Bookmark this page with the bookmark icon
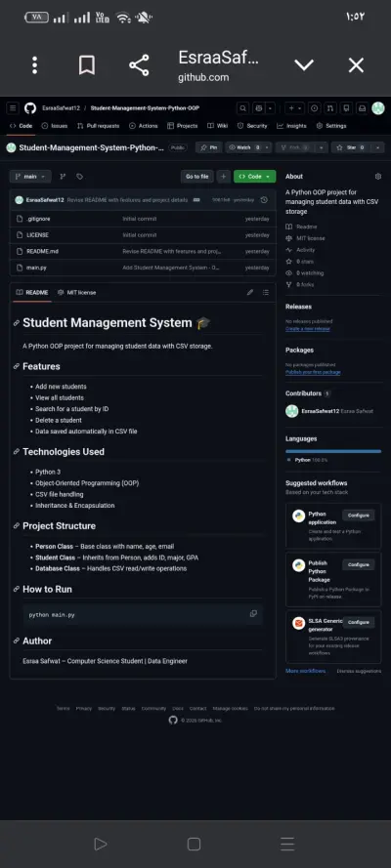391x868 pixels. (86, 65)
